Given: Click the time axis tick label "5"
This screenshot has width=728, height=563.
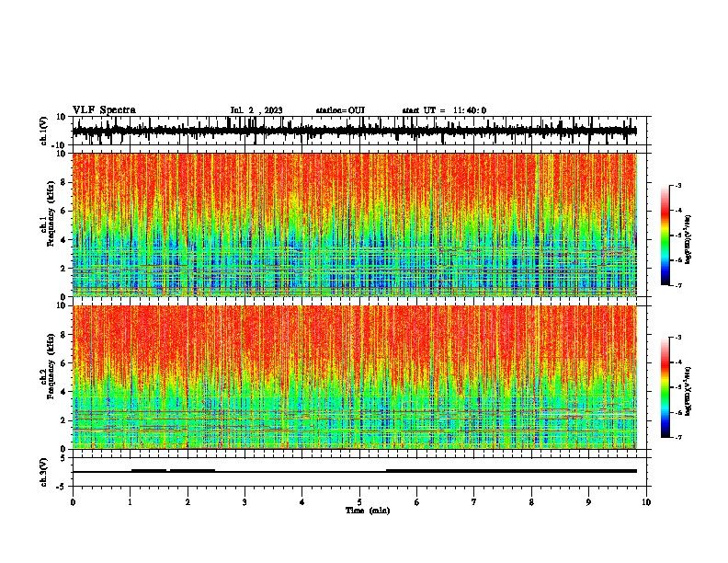Looking at the screenshot, I should (x=359, y=502).
